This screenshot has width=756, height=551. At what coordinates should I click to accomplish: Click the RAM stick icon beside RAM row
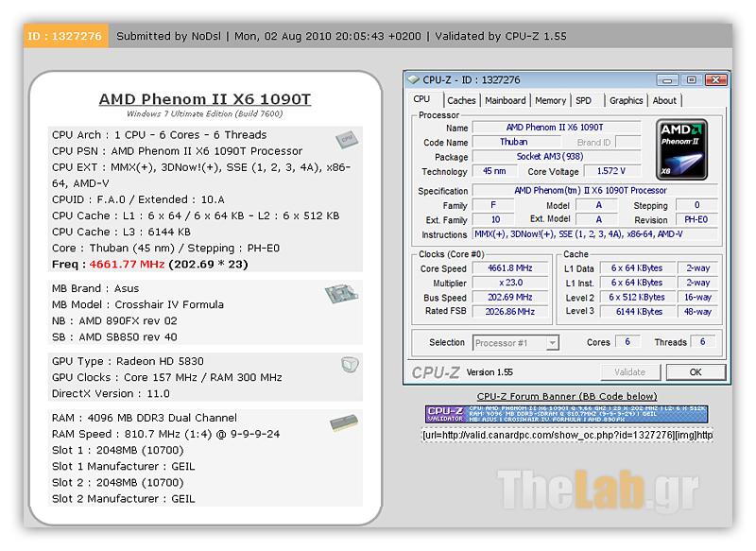click(x=344, y=422)
